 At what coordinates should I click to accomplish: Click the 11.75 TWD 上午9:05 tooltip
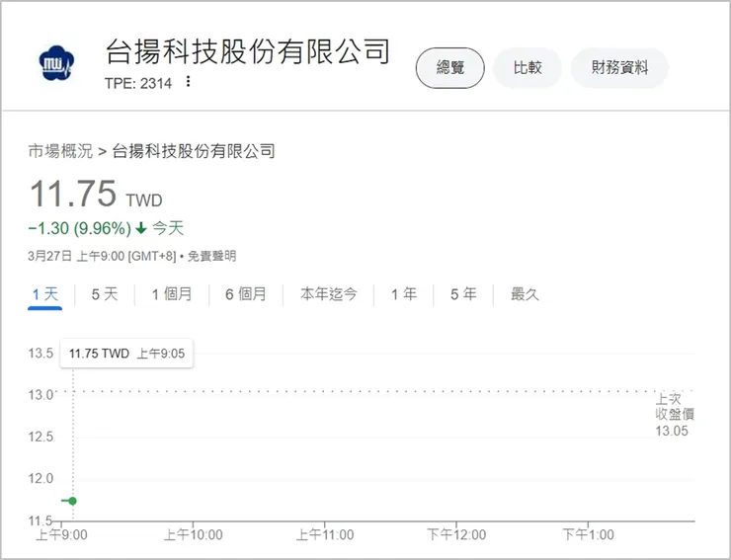coord(126,354)
